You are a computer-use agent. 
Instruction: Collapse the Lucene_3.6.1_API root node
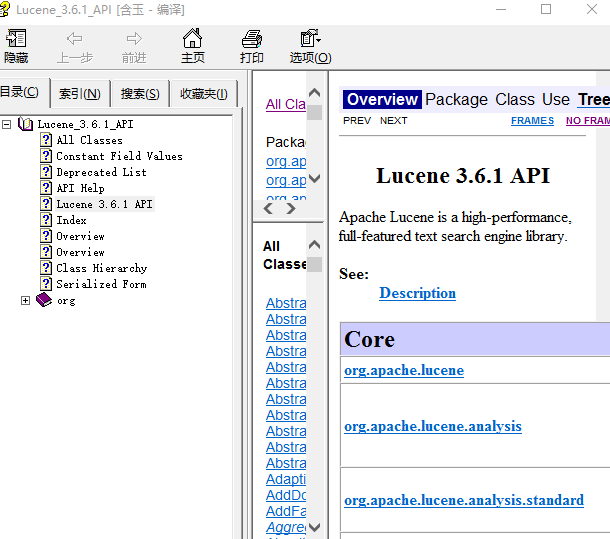[x=7, y=124]
